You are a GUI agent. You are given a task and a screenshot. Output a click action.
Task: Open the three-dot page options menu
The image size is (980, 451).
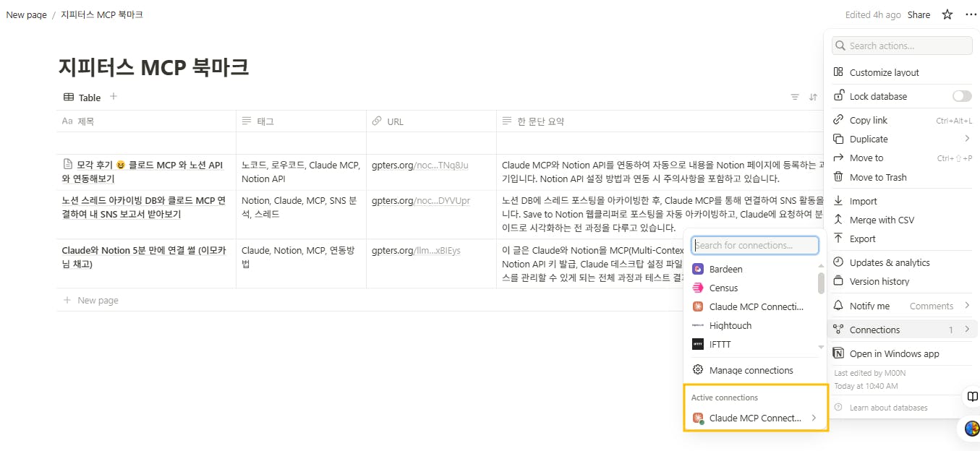coord(971,14)
